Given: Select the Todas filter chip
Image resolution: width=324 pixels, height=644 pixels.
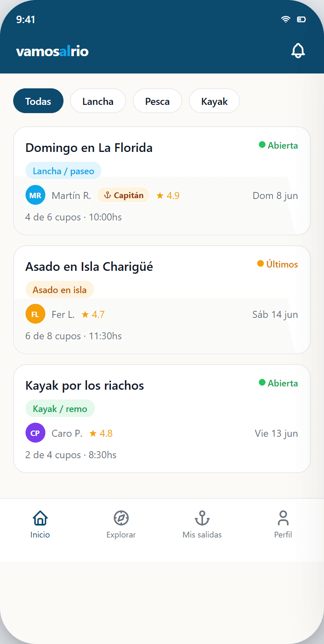Looking at the screenshot, I should 38,101.
